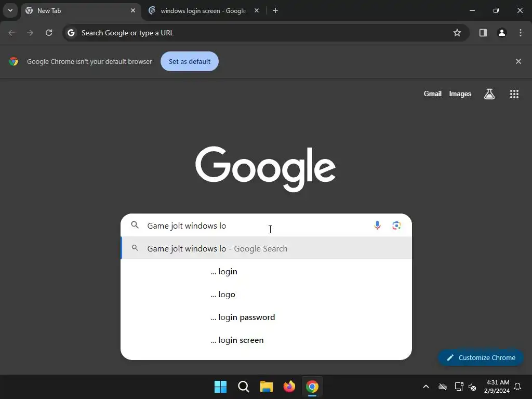Open a new tab with the plus button
Viewport: 532px width, 399px height.
[275, 10]
